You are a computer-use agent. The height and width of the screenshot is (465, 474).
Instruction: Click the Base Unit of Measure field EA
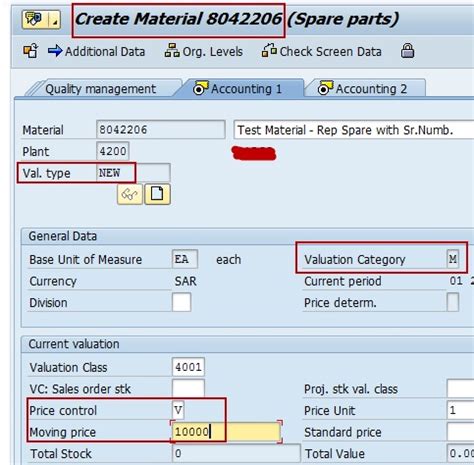(x=185, y=259)
